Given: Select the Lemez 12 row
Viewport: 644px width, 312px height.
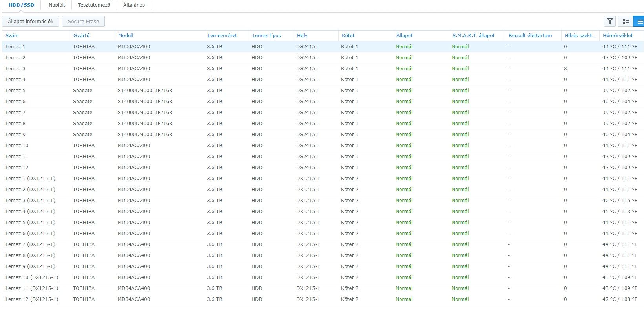Looking at the screenshot, I should [323, 167].
